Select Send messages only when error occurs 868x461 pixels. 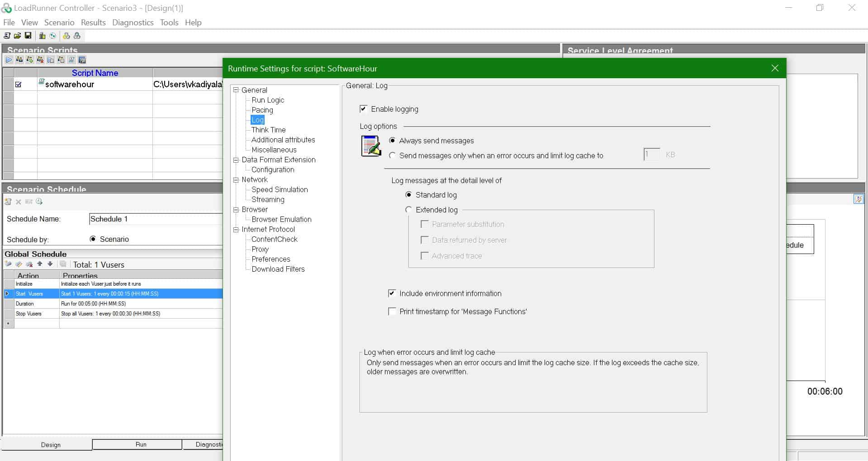[392, 155]
